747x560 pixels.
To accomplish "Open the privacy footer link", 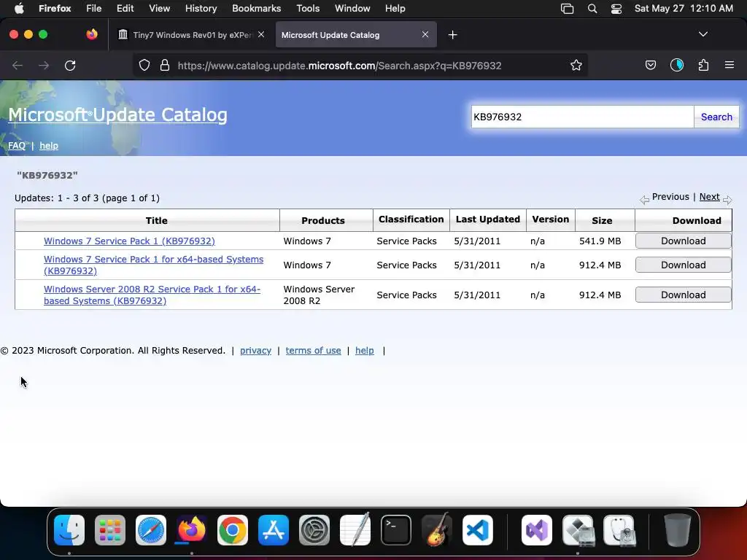I will tap(255, 351).
